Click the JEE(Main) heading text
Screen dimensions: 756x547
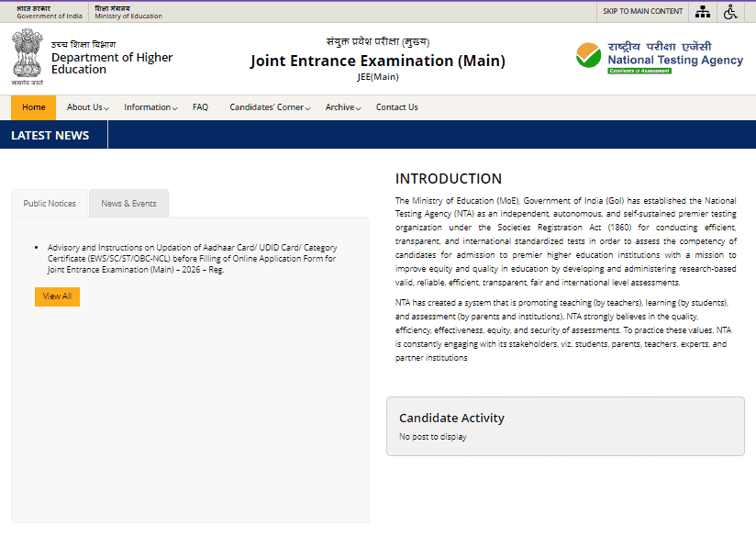377,77
